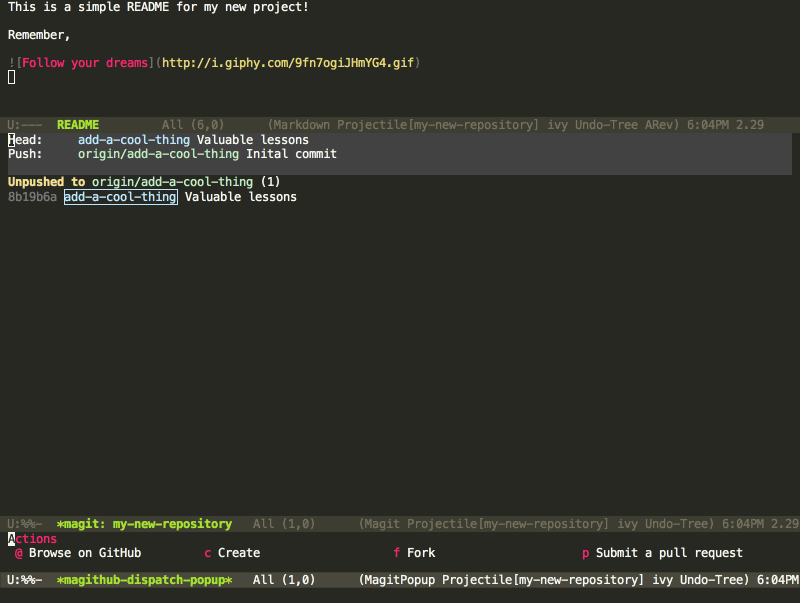The image size is (800, 603).
Task: Click the Push remote origin/add-a-cool-thing
Action: (x=158, y=154)
